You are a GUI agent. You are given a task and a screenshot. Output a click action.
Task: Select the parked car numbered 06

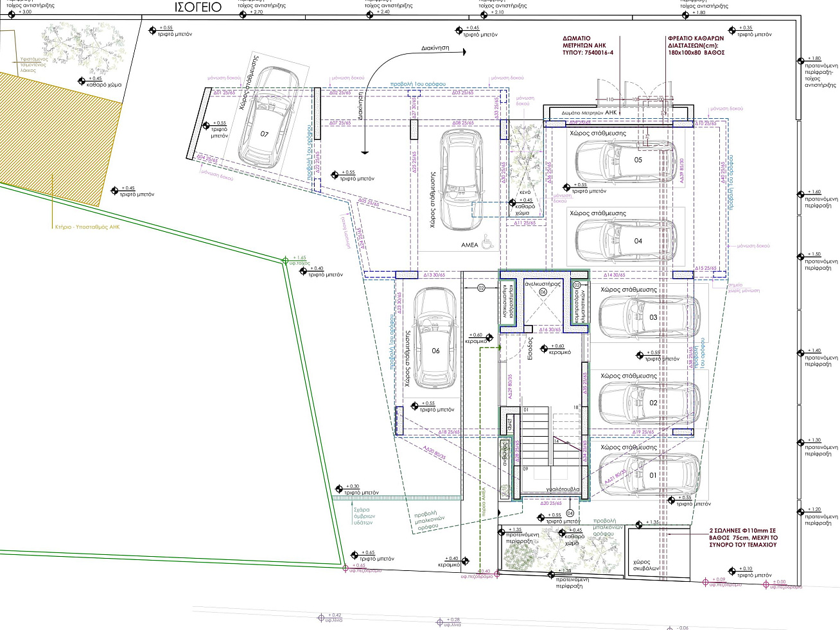435,338
